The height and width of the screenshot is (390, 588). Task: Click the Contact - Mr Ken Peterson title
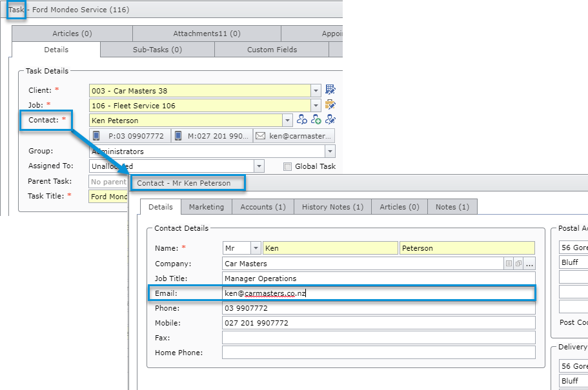click(x=184, y=183)
